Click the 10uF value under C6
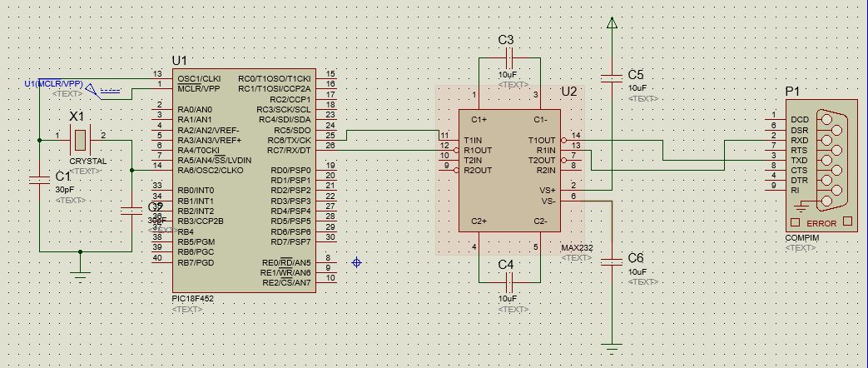 (x=637, y=272)
